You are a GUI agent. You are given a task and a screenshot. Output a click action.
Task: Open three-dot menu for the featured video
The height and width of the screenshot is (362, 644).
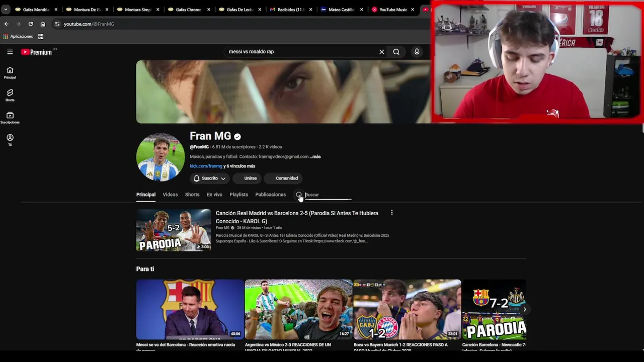392,213
